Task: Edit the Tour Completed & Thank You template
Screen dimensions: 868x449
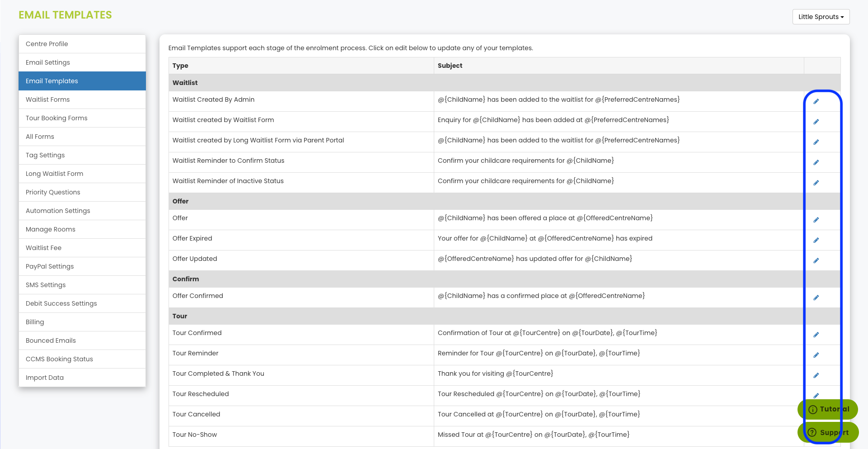Action: pyautogui.click(x=816, y=375)
